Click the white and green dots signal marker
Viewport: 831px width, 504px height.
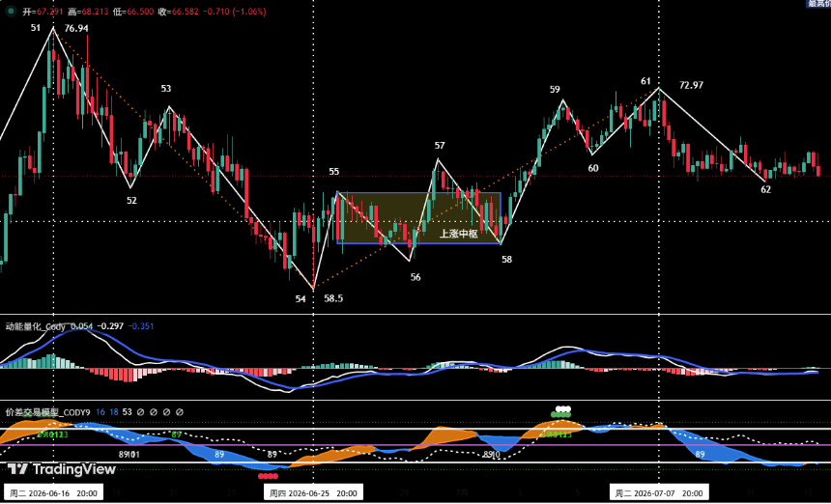coord(561,411)
